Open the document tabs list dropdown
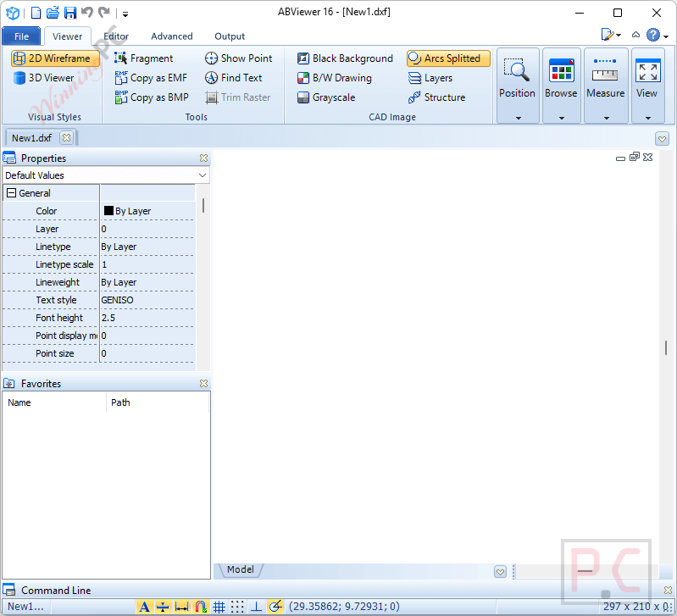677x616 pixels. pos(662,139)
